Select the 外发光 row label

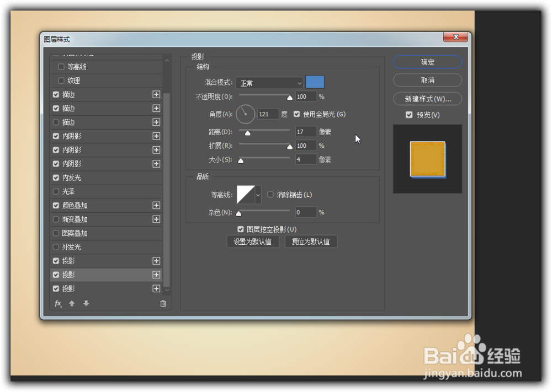point(71,247)
